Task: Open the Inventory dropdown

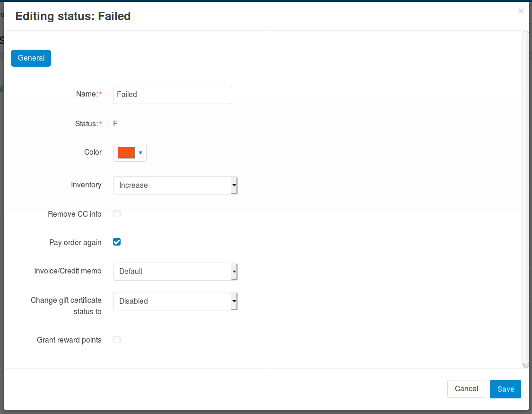Action: point(175,185)
